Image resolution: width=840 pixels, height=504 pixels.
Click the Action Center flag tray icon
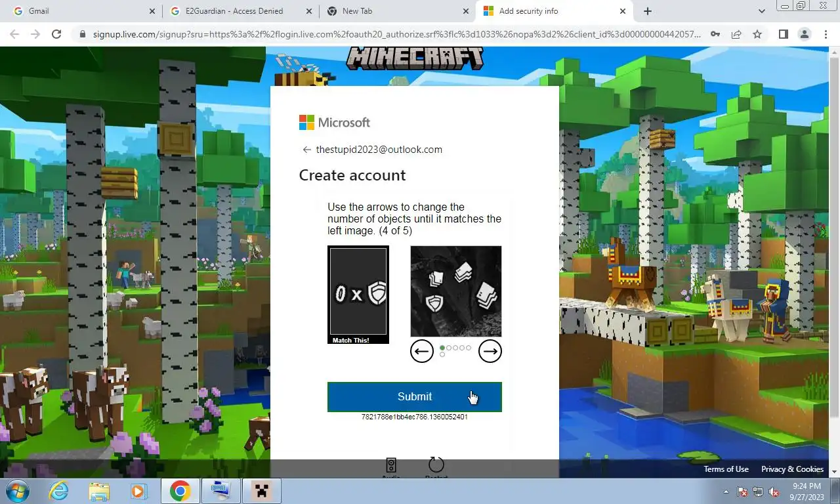[x=743, y=492]
